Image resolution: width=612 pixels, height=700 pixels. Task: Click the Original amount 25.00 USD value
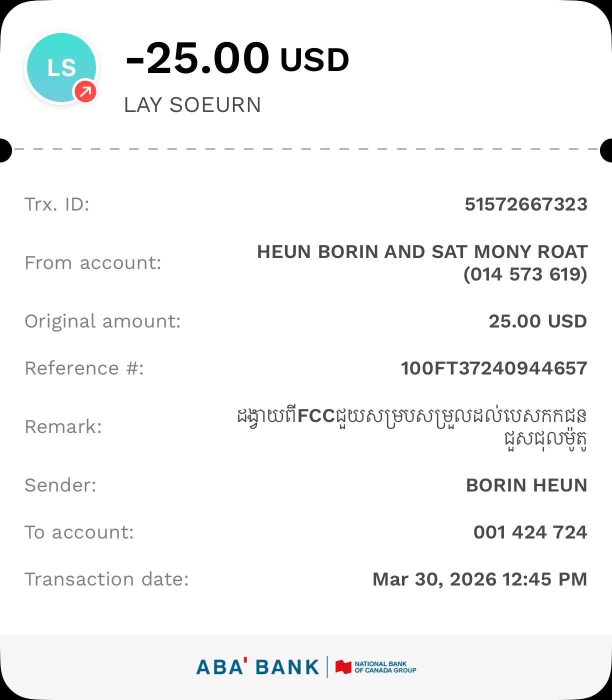pos(537,321)
